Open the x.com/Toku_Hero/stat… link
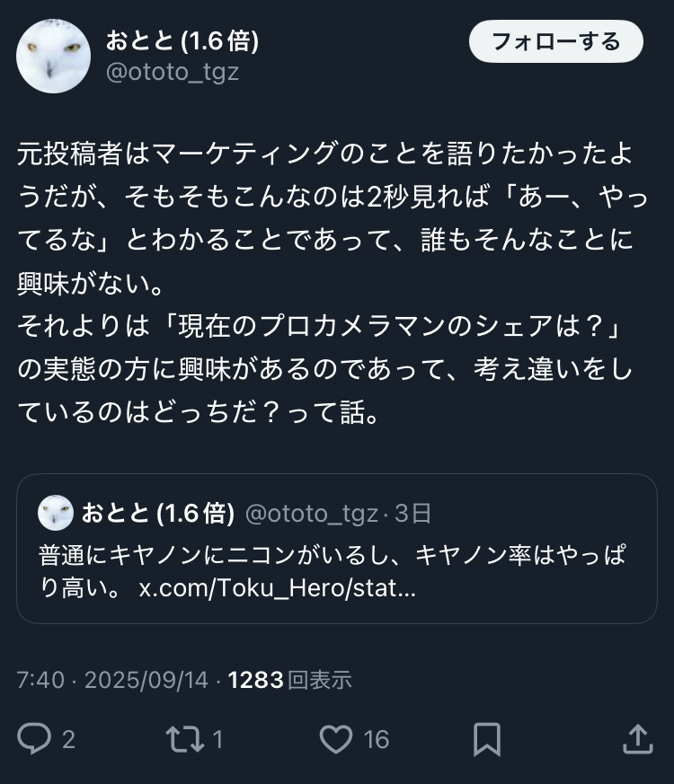Viewport: 674px width, 784px height. point(277,588)
